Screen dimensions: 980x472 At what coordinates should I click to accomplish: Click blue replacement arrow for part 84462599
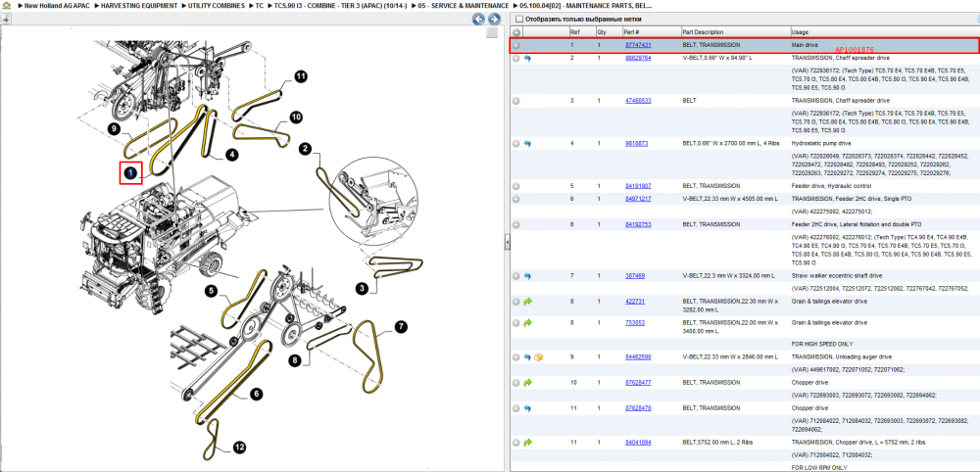pyautogui.click(x=527, y=357)
